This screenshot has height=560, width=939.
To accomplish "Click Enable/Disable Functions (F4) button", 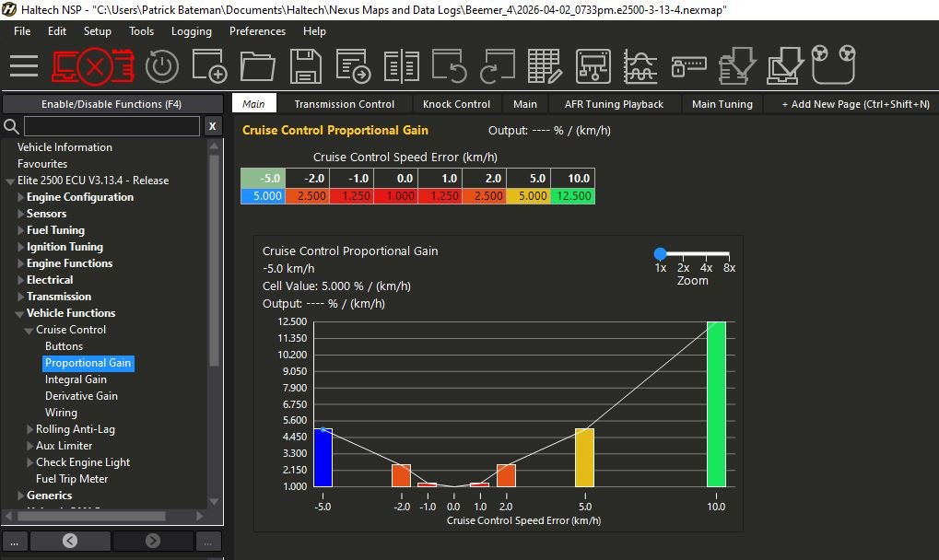I will [112, 104].
